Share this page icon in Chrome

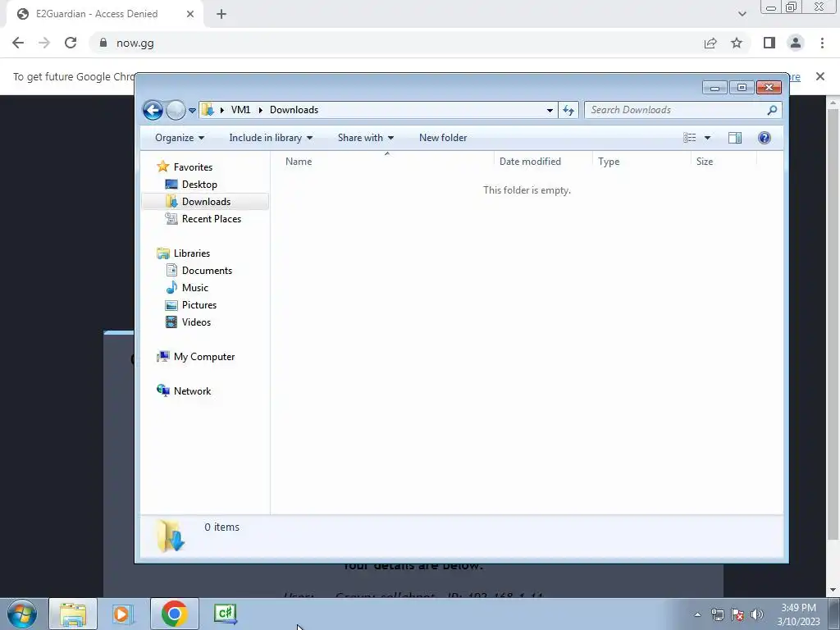(x=710, y=43)
